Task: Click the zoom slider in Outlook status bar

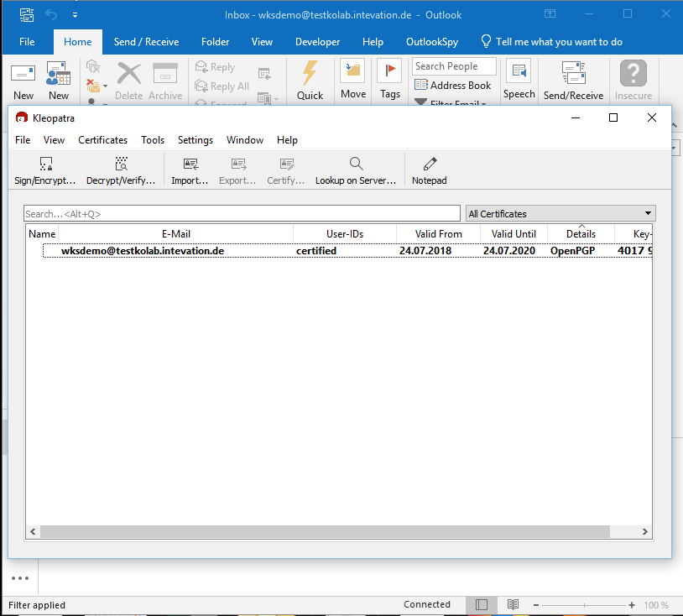Action: click(x=584, y=605)
